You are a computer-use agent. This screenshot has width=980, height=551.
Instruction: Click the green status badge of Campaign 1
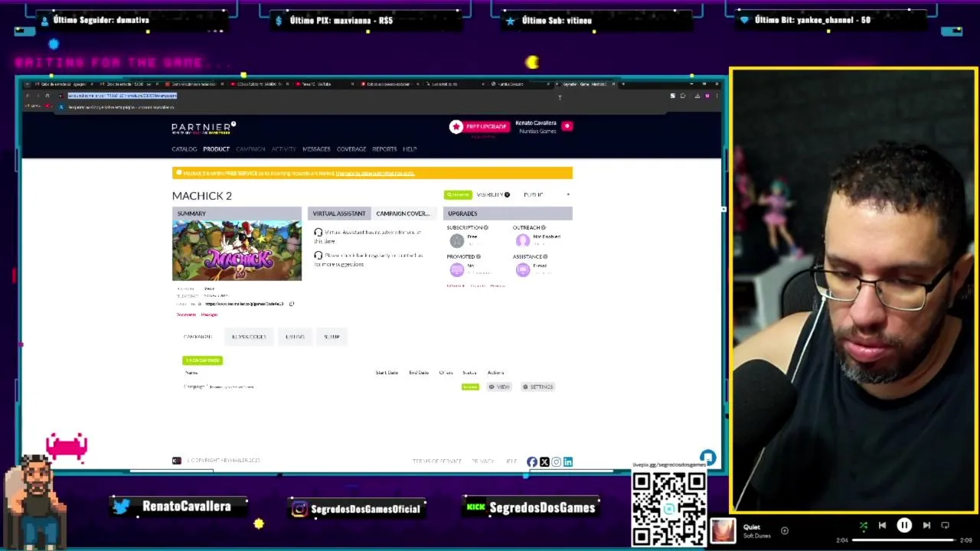tap(470, 387)
